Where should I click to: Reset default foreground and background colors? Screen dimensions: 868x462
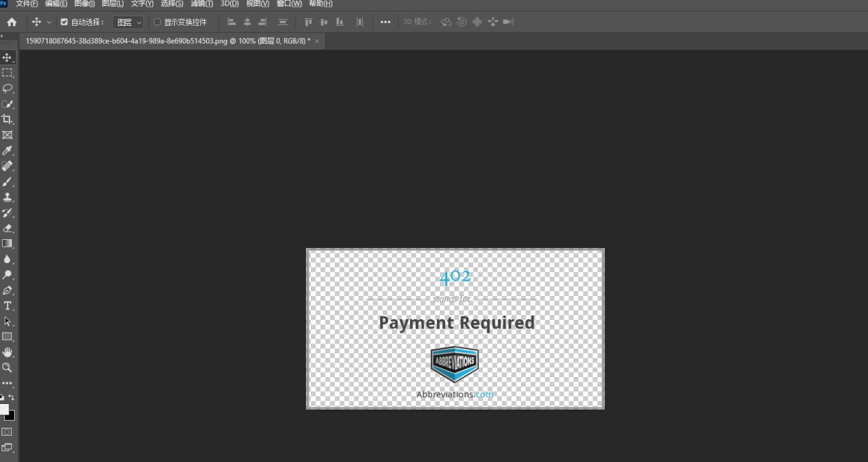click(2, 397)
